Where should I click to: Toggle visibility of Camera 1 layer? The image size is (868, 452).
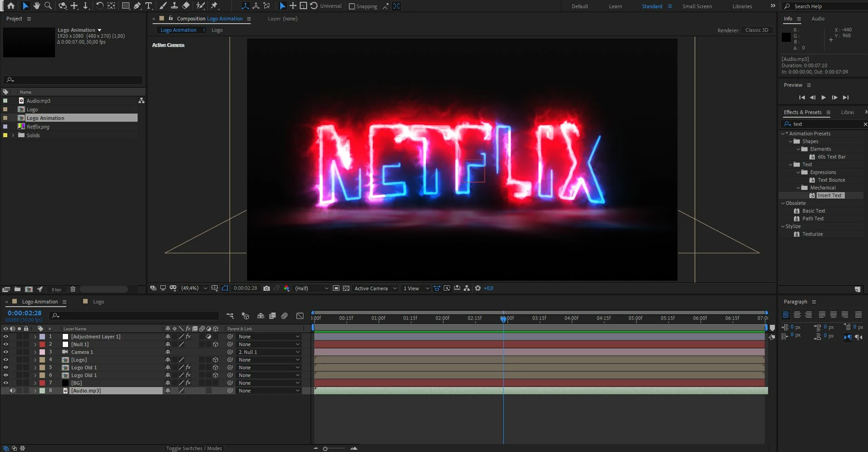click(x=6, y=352)
